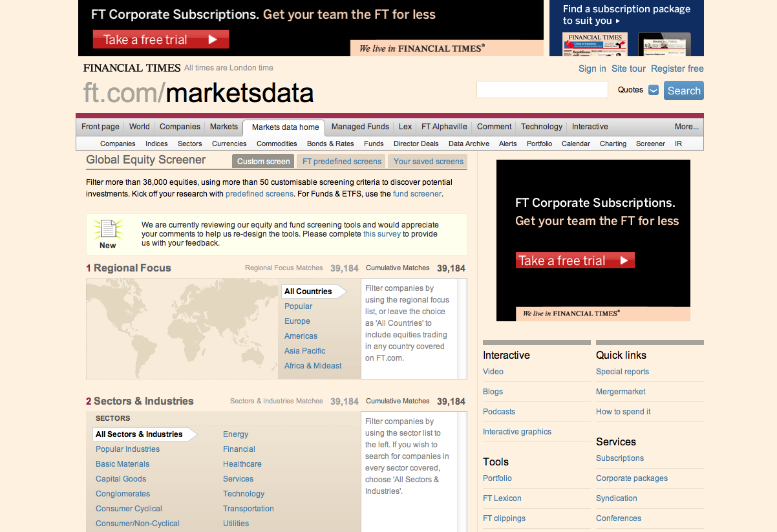This screenshot has height=532, width=777.
Task: Select Healthcare sector
Action: [242, 464]
